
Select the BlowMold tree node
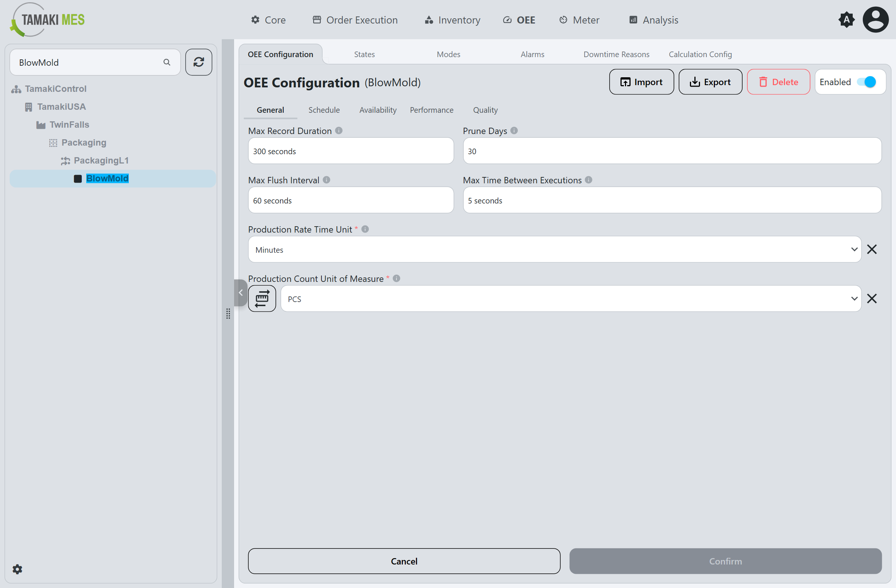[x=113, y=178]
